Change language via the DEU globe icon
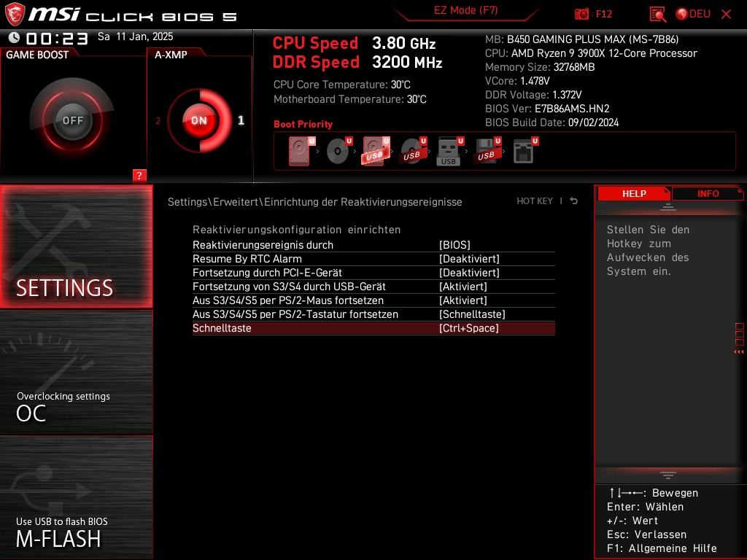The height and width of the screenshot is (560, 747). click(x=693, y=14)
